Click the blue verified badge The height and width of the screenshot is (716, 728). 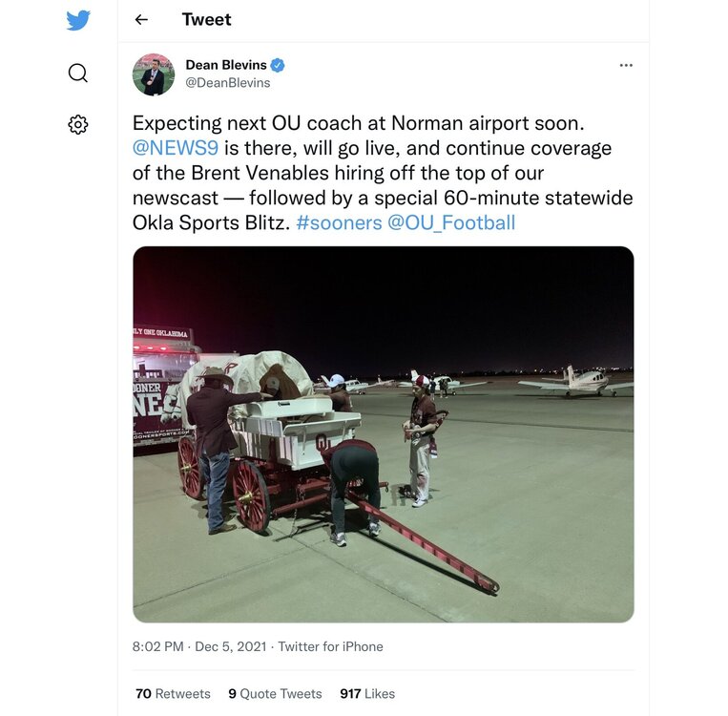[x=278, y=65]
